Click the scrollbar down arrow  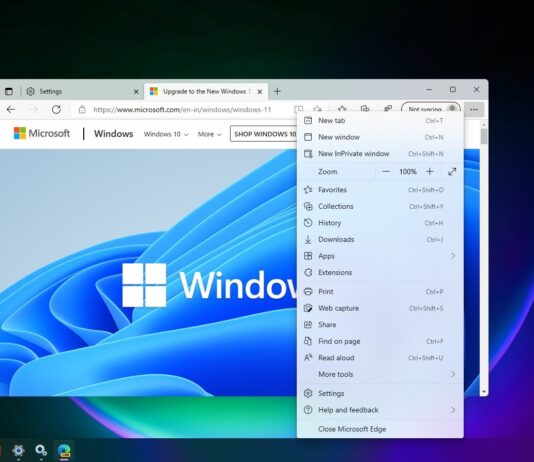[484, 392]
